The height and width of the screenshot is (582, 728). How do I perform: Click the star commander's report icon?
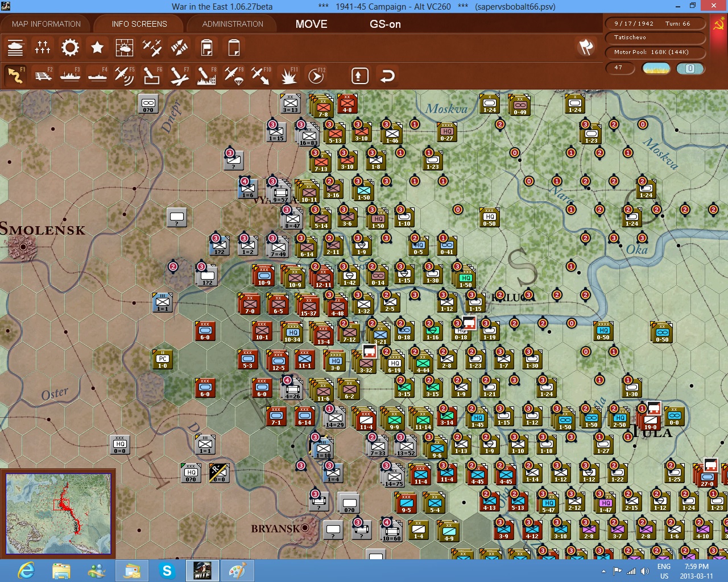pos(97,47)
